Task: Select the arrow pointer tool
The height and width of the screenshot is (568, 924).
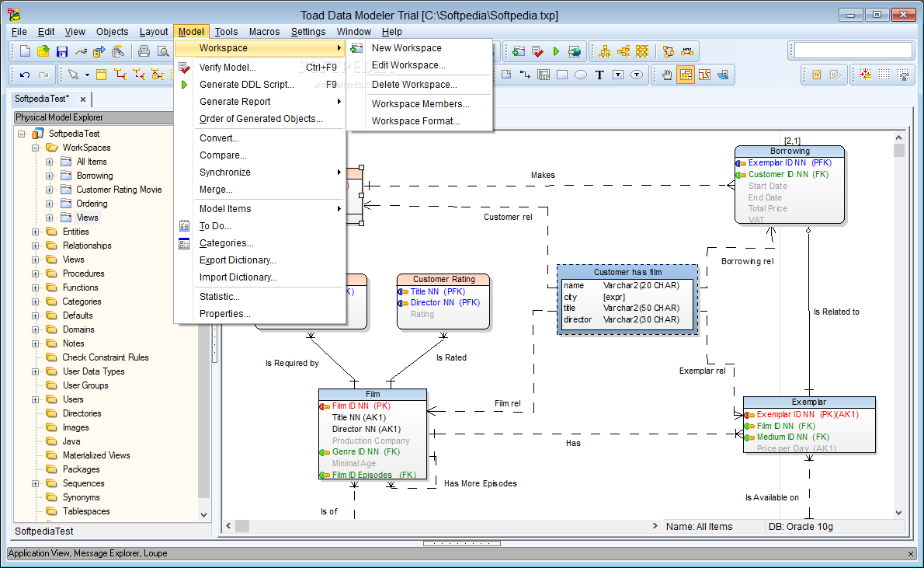Action: pyautogui.click(x=73, y=75)
